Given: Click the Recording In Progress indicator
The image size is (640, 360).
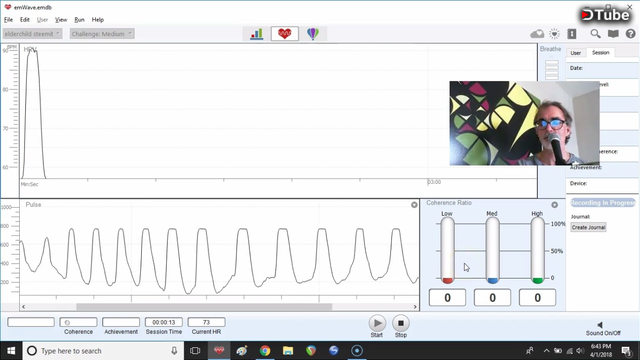Looking at the screenshot, I should coord(602,203).
